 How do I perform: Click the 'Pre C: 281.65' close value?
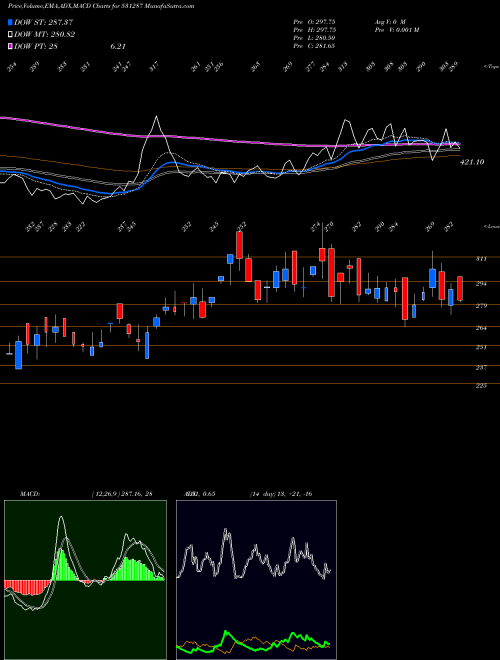[314, 46]
